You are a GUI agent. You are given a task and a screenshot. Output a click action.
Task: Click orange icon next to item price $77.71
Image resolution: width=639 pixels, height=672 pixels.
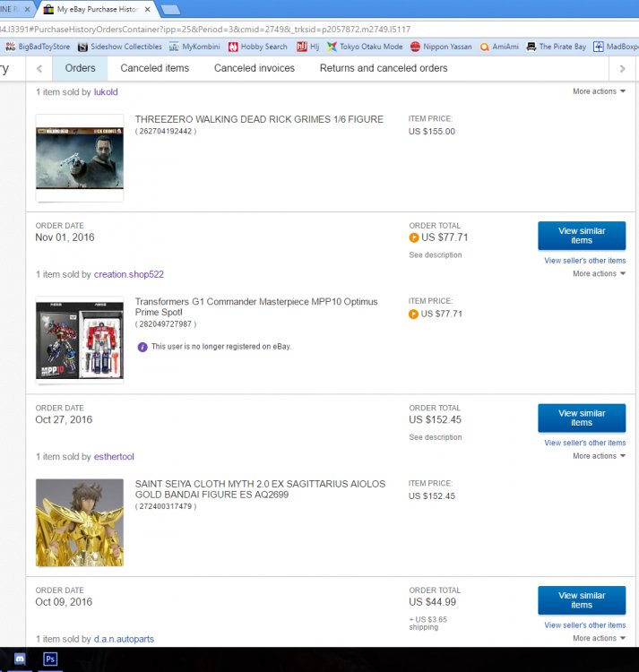pyautogui.click(x=413, y=314)
